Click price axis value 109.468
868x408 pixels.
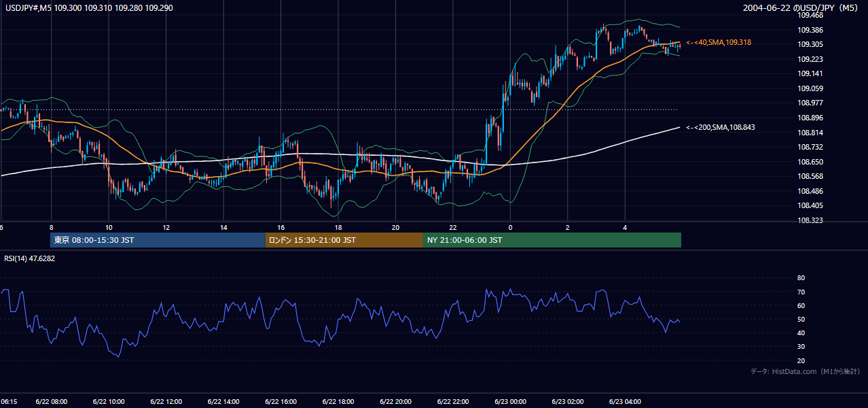pyautogui.click(x=810, y=15)
